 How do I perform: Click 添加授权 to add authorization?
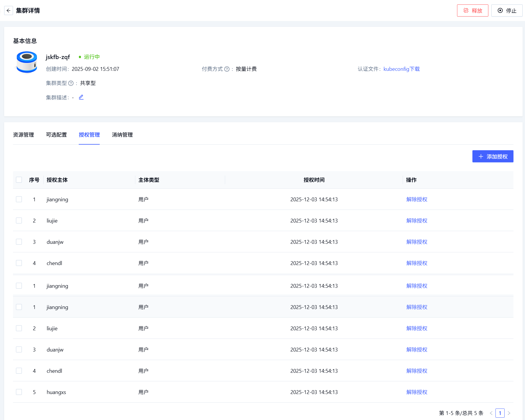click(x=493, y=156)
